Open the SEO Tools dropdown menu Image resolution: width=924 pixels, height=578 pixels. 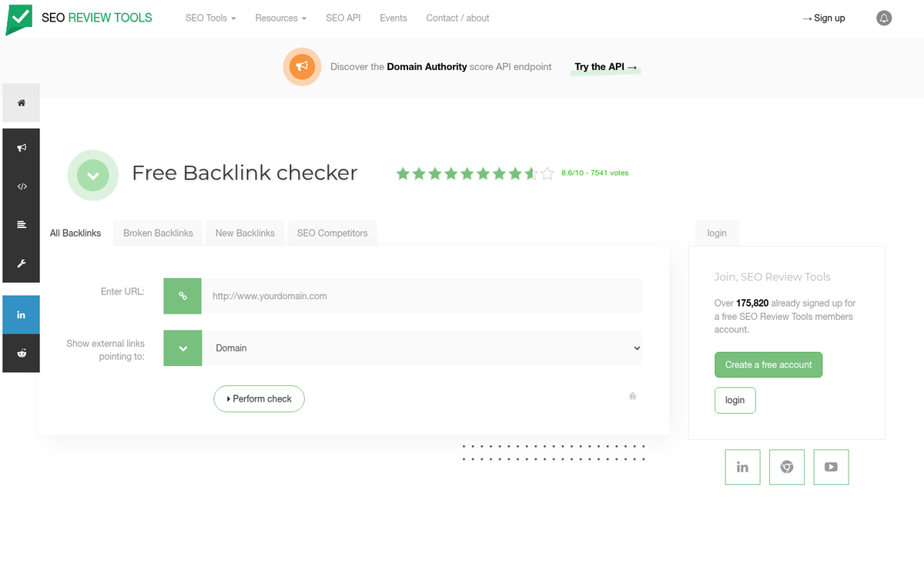(x=210, y=18)
